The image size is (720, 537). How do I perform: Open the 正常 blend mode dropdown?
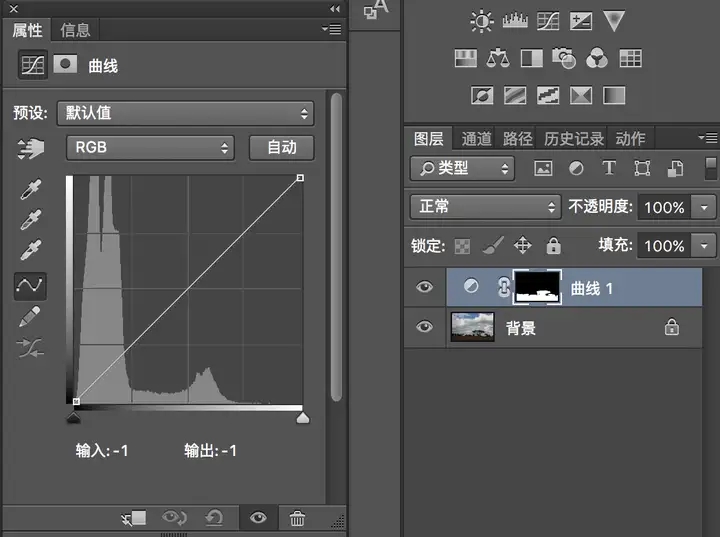485,207
